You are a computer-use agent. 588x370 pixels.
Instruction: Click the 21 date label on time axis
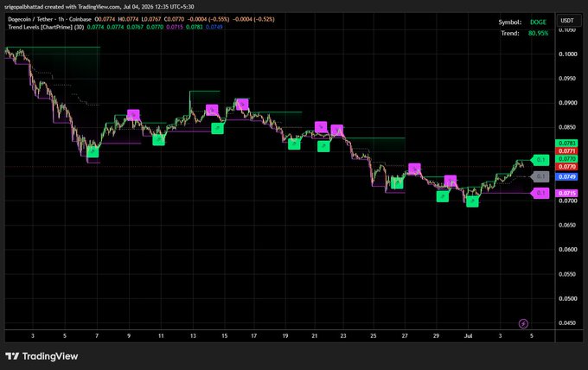point(314,336)
